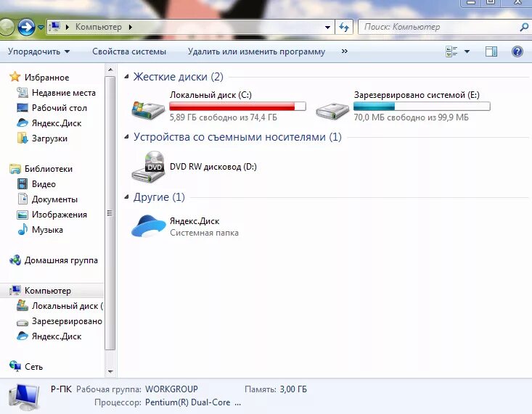Click the Недавние места icon

click(22, 92)
